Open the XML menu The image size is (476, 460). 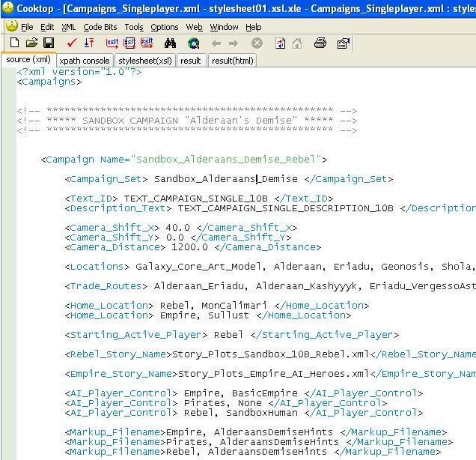tap(69, 27)
